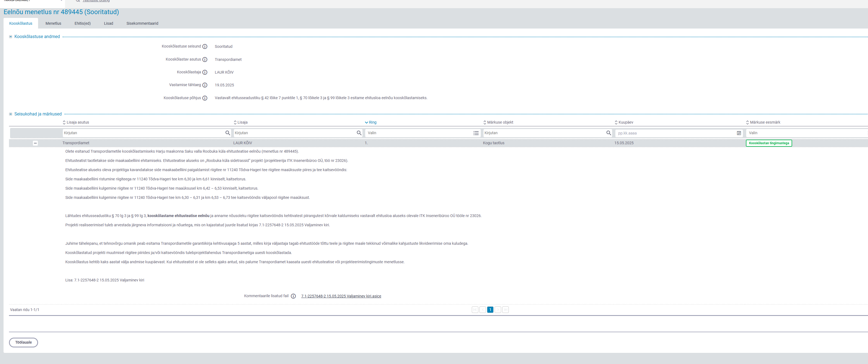Click search icon in Lisaja filter
The width and height of the screenshot is (868, 364).
359,133
